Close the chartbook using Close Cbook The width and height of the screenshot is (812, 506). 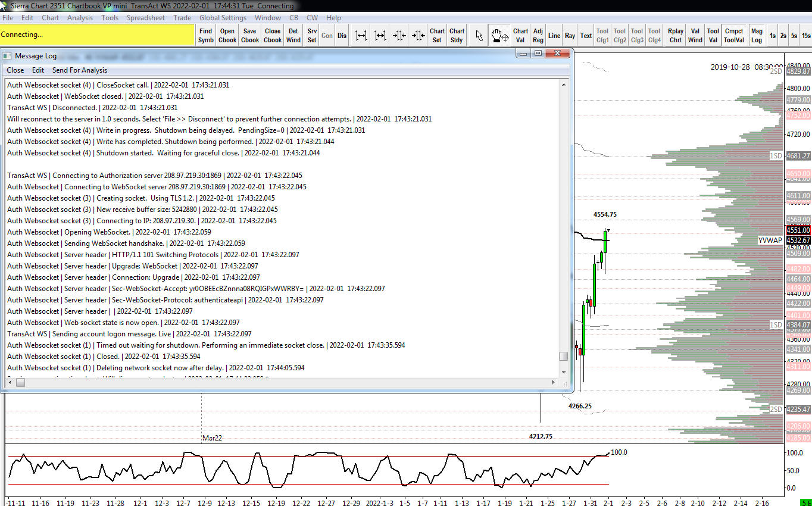coord(273,36)
